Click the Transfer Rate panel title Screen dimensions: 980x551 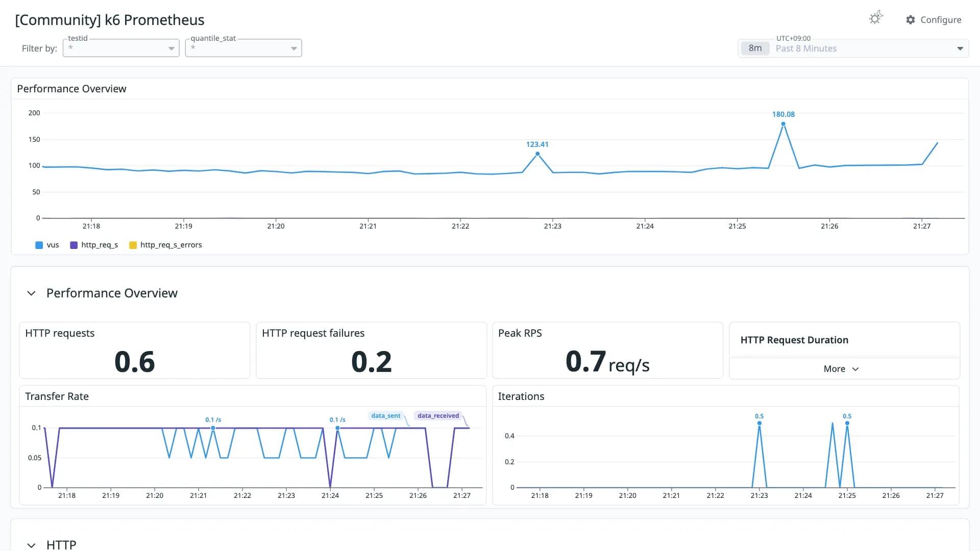tap(57, 396)
